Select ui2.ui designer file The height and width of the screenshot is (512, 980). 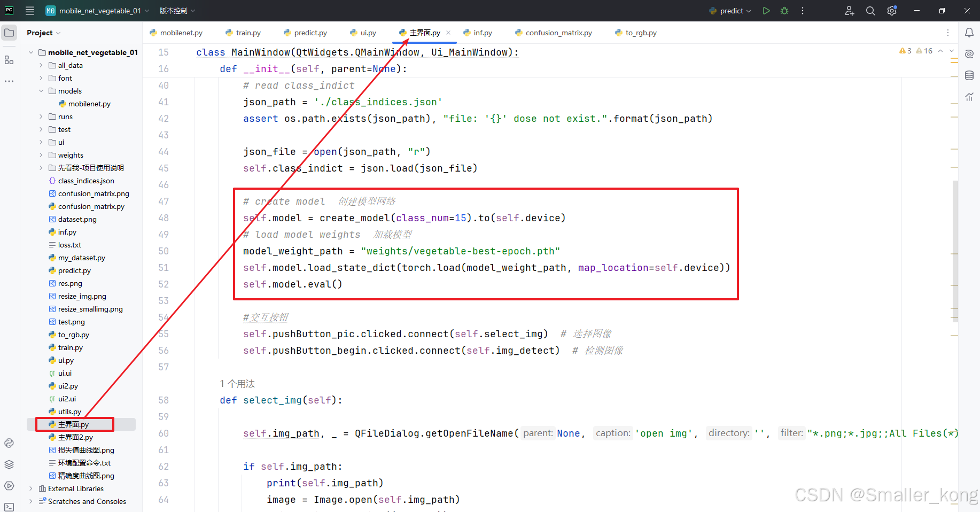click(x=67, y=399)
